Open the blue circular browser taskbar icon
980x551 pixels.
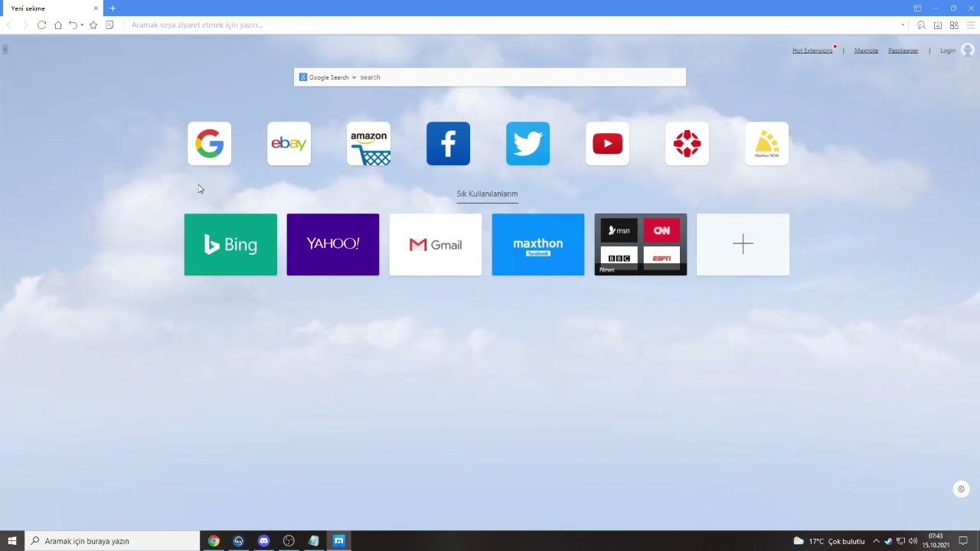tap(239, 541)
